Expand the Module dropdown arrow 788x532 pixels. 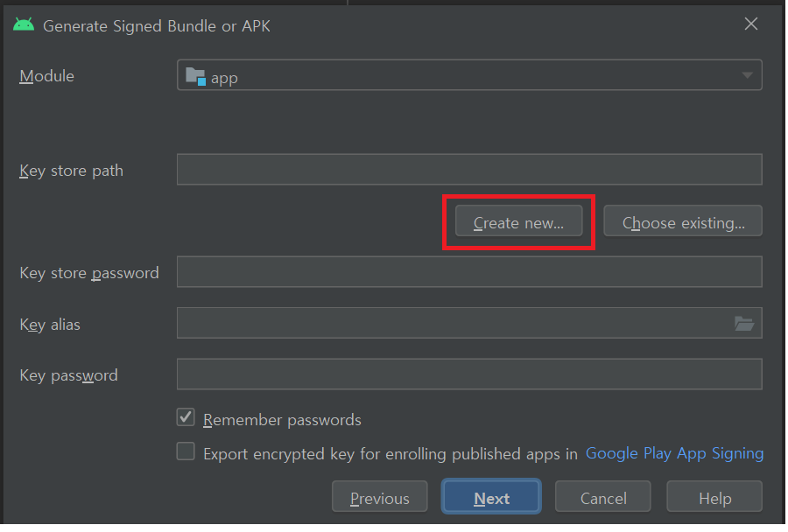pyautogui.click(x=747, y=76)
